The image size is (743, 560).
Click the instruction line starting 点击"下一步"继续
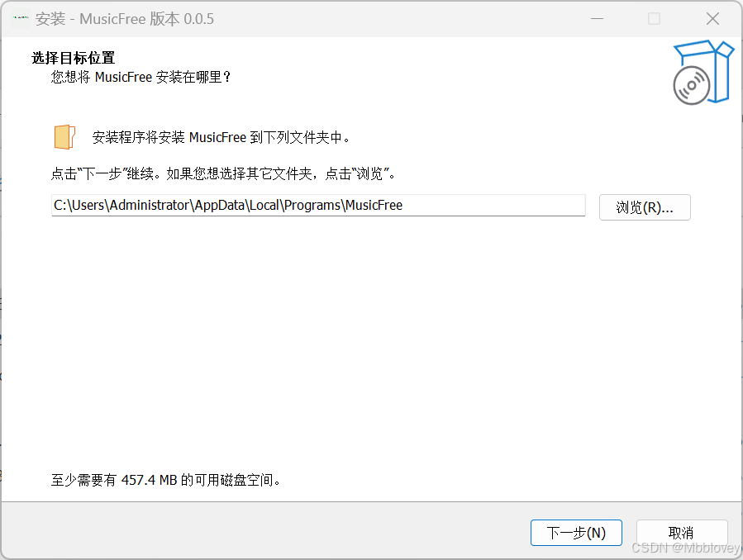223,173
